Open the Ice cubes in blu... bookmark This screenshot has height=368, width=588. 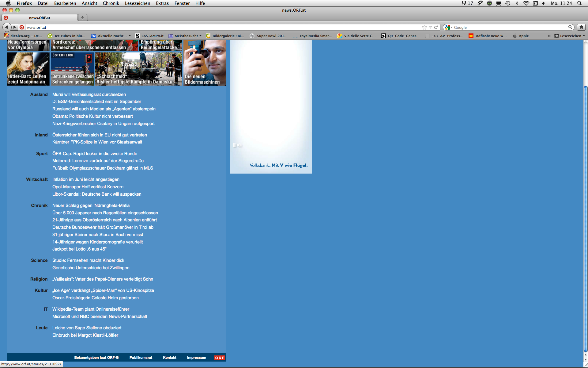67,36
